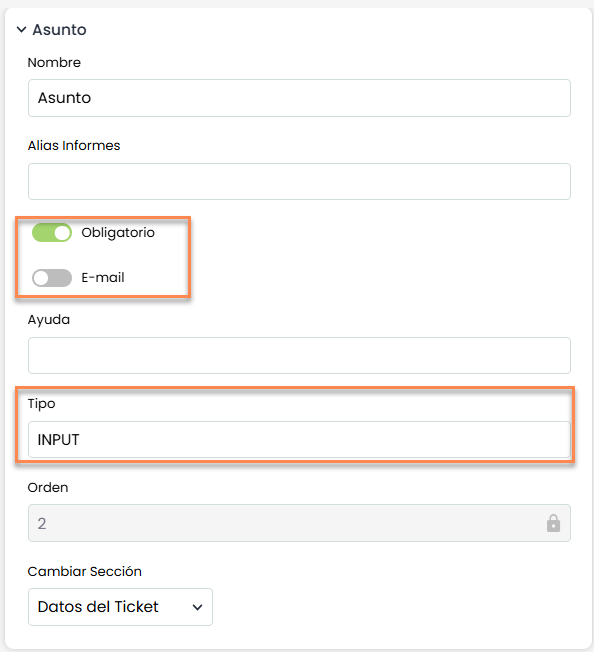Open the Datos del Ticket dropdown
This screenshot has width=594, height=652.
coord(120,607)
